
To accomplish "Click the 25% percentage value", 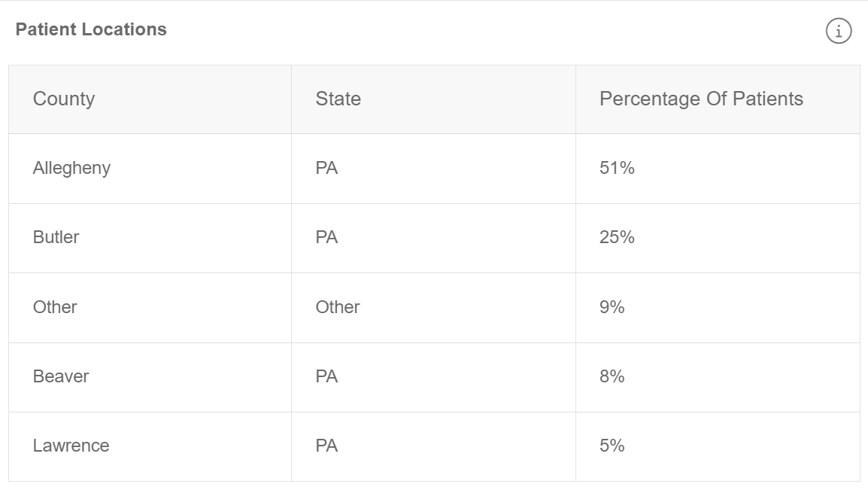I will (x=617, y=237).
